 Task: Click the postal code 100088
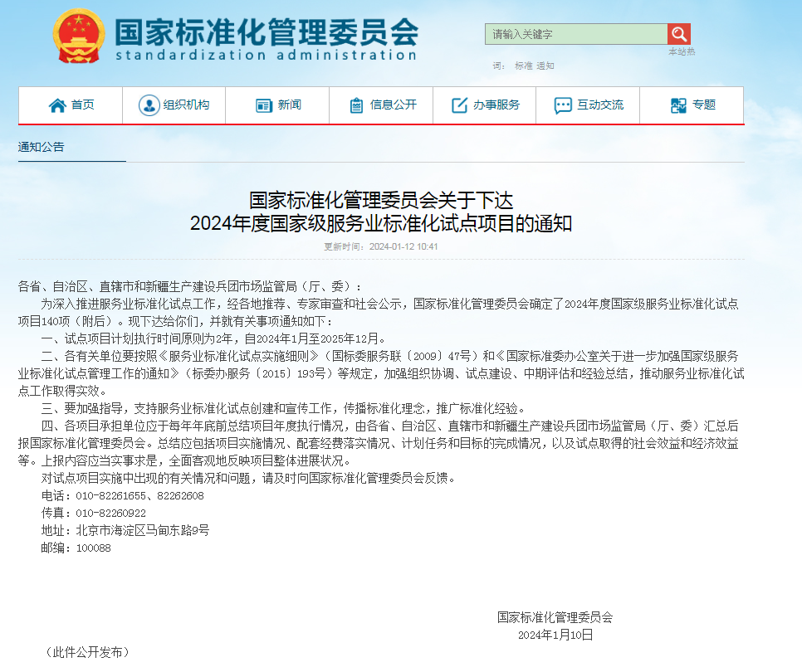pos(94,548)
